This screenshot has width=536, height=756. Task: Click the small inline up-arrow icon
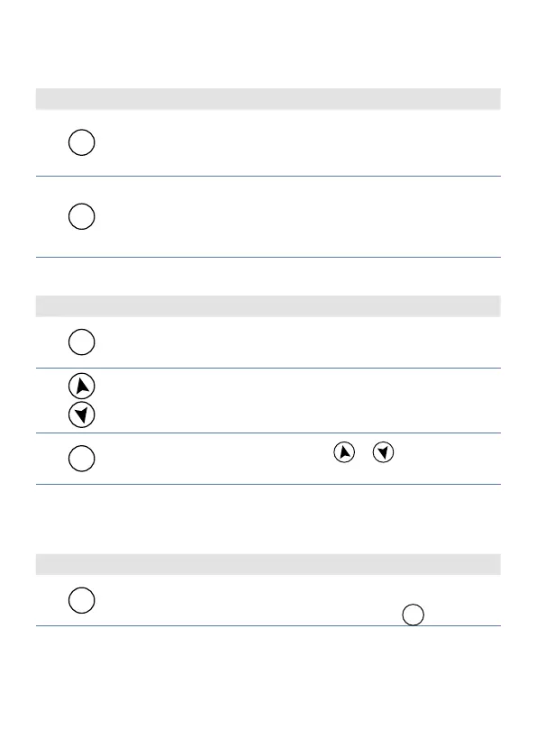344,452
